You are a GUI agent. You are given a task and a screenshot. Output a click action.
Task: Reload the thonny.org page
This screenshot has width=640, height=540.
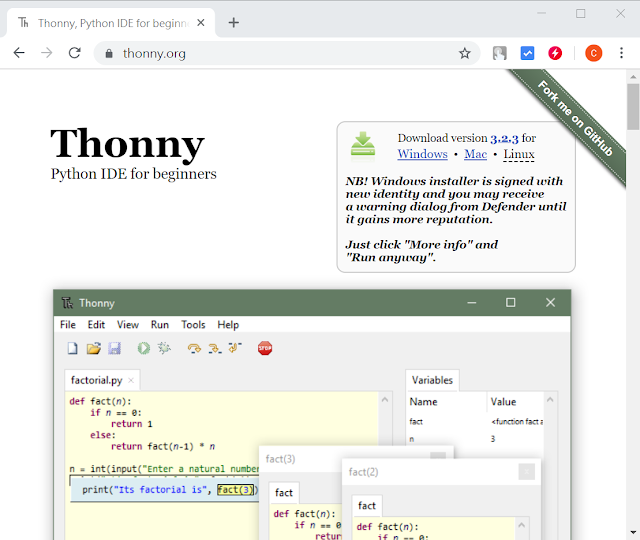[x=75, y=53]
